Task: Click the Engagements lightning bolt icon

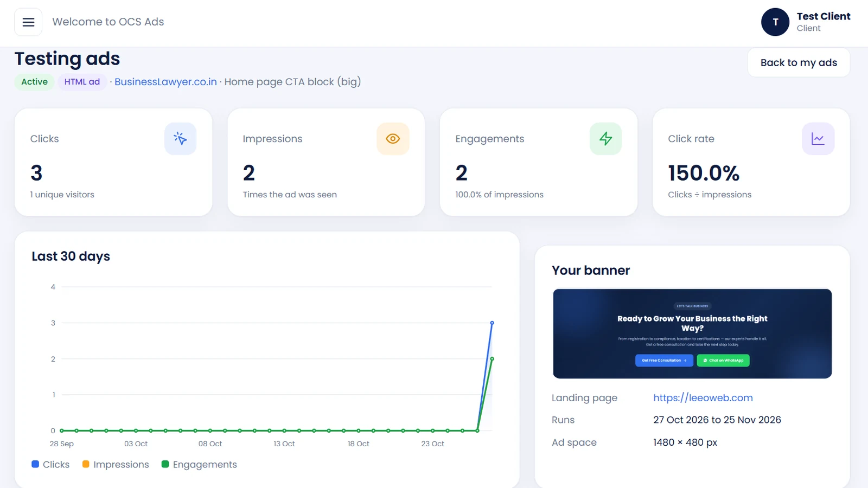Action: coord(605,139)
